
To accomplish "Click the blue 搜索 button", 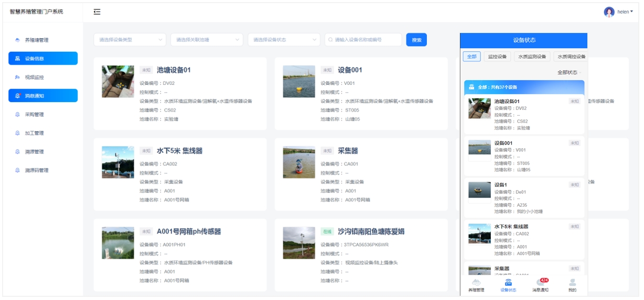I will pyautogui.click(x=416, y=40).
